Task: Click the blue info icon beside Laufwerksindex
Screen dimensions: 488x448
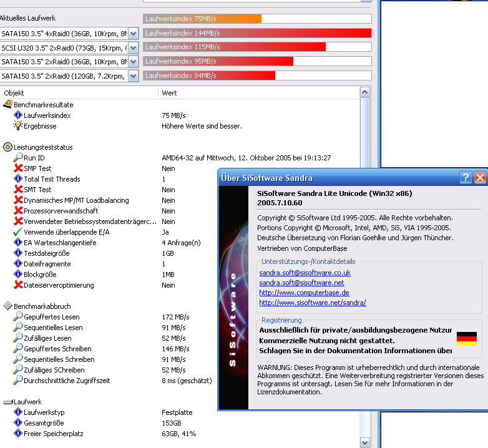Action: tap(18, 115)
